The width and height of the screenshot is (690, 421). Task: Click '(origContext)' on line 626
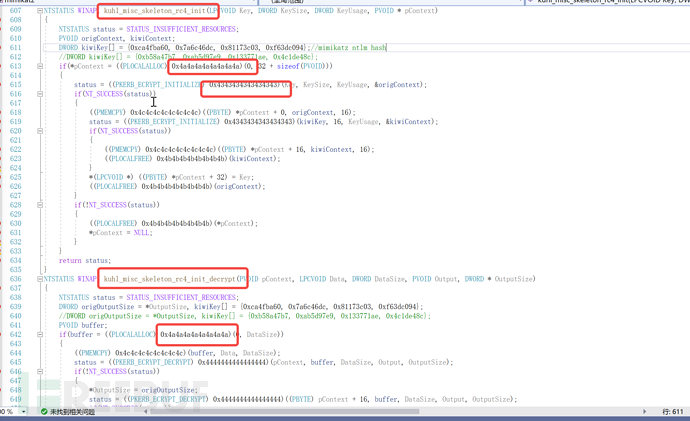coord(239,186)
